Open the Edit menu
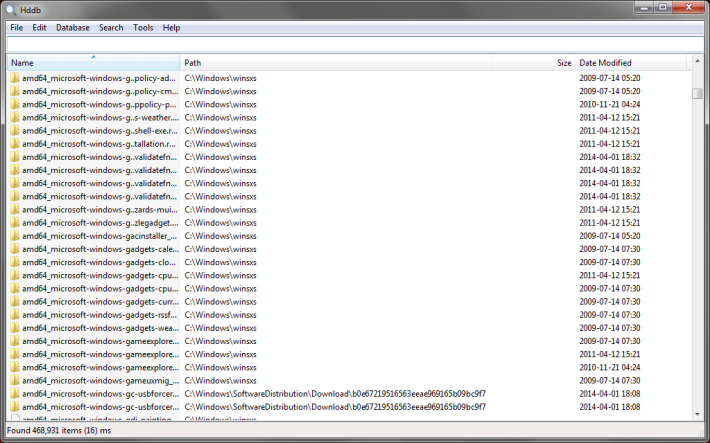The image size is (710, 443). (x=39, y=28)
